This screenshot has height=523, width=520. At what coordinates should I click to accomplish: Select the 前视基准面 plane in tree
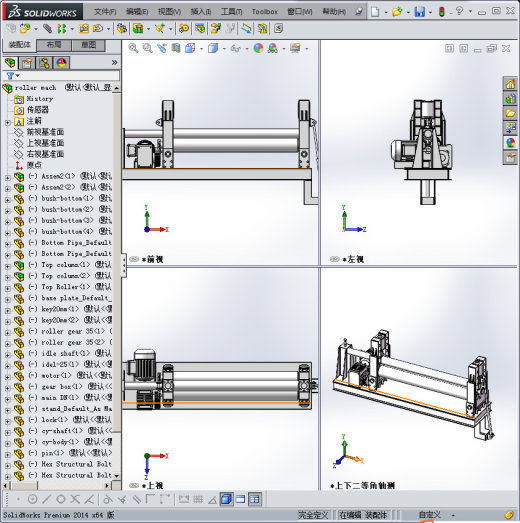[x=45, y=132]
